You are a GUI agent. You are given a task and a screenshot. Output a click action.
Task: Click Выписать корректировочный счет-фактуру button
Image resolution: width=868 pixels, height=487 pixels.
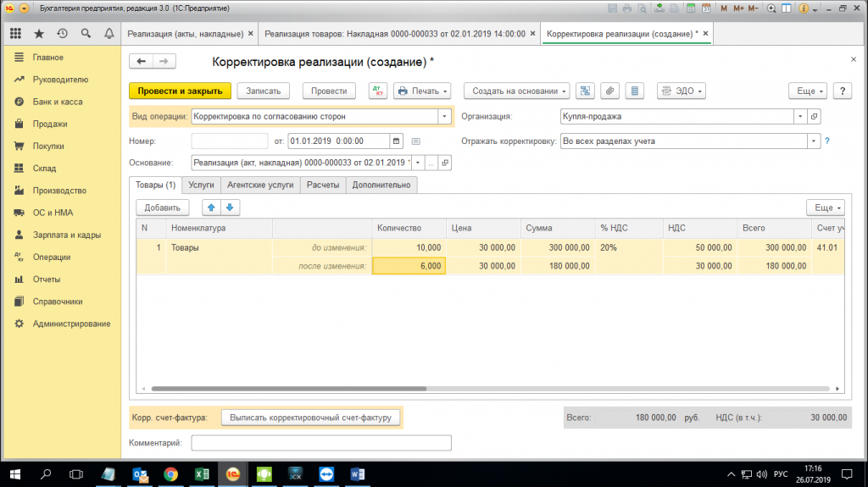coord(310,418)
